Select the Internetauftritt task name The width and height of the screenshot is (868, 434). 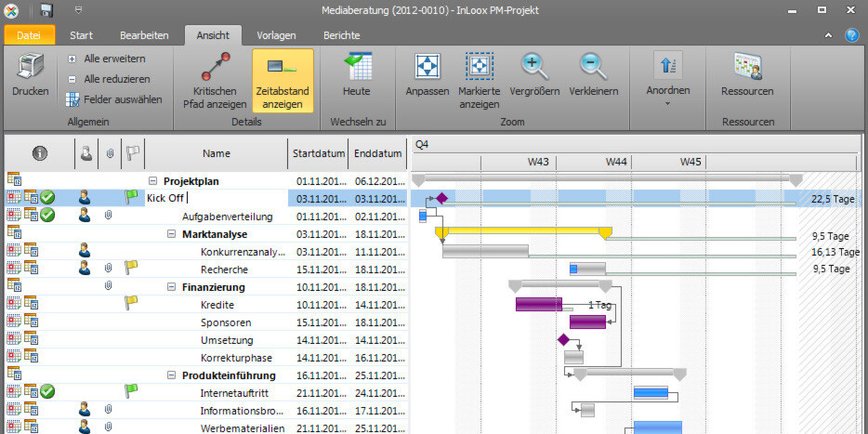click(x=236, y=394)
